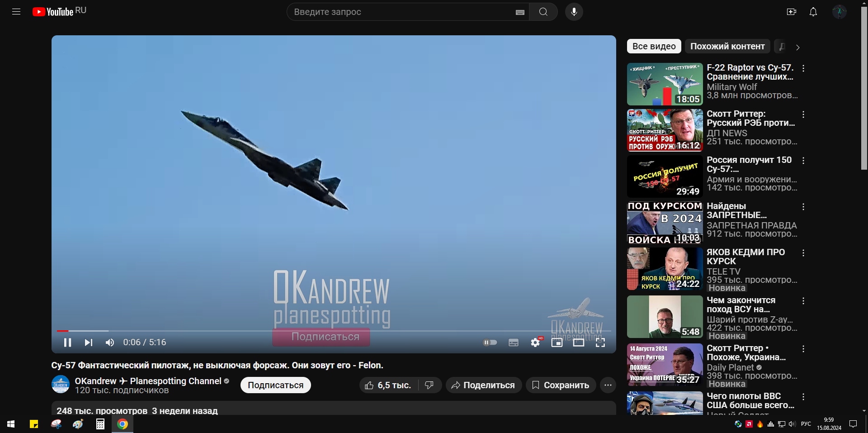Seek on the video progress bar

(x=334, y=331)
